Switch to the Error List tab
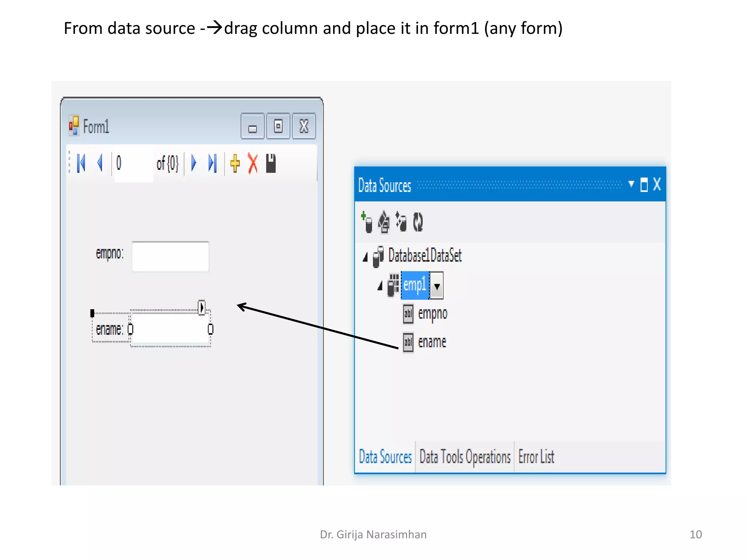The height and width of the screenshot is (560, 747). coord(536,457)
